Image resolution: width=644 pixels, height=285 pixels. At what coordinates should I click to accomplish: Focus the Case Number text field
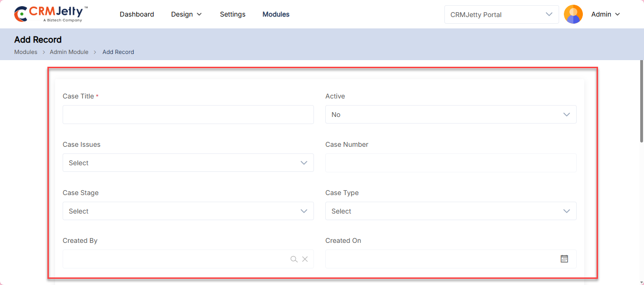[451, 163]
